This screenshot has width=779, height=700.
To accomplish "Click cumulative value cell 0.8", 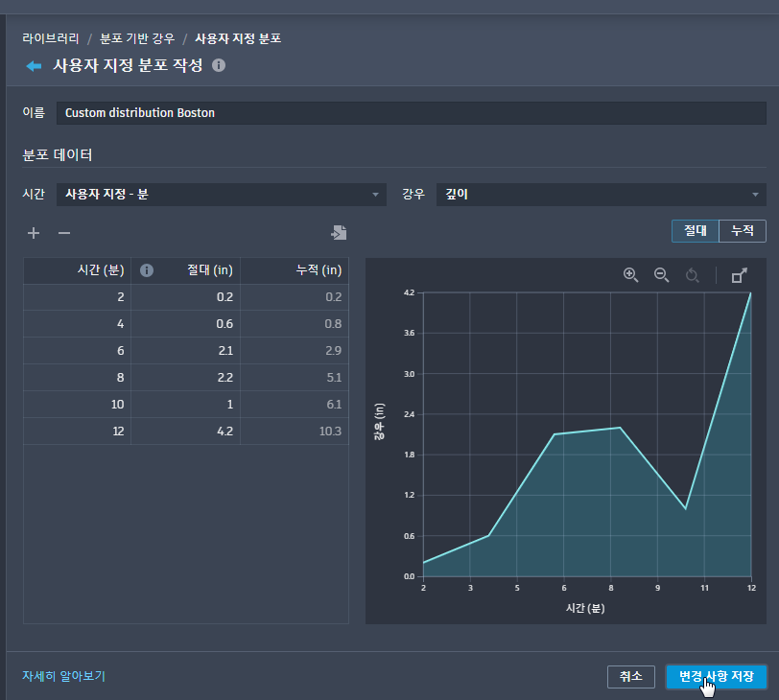I will tap(295, 324).
